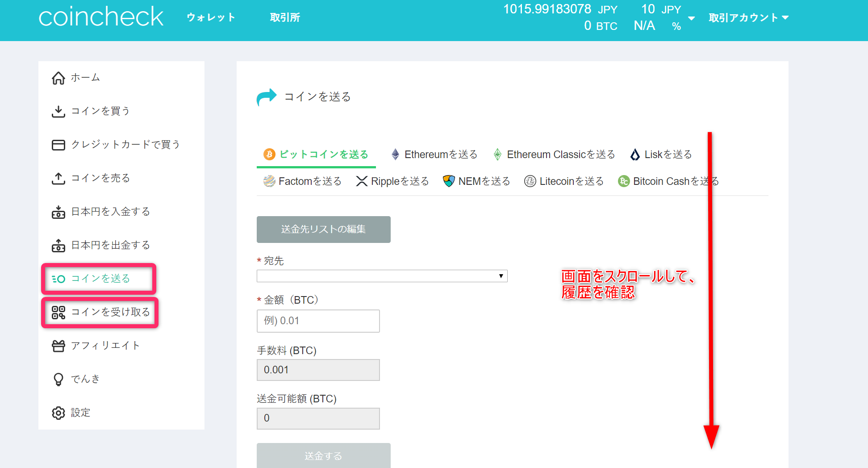868x468 pixels.
Task: Switch to Ethereumを送る tab
Action: pyautogui.click(x=434, y=155)
